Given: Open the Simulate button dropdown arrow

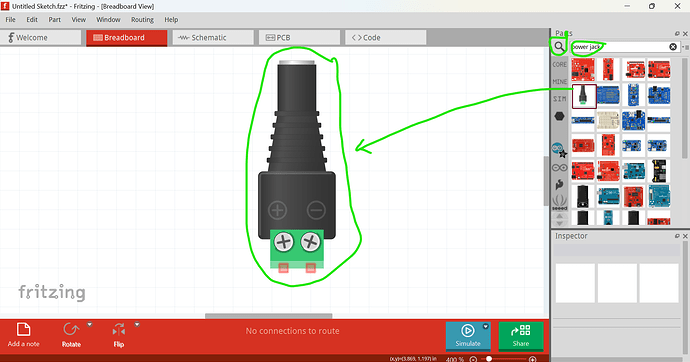Looking at the screenshot, I should [x=485, y=326].
